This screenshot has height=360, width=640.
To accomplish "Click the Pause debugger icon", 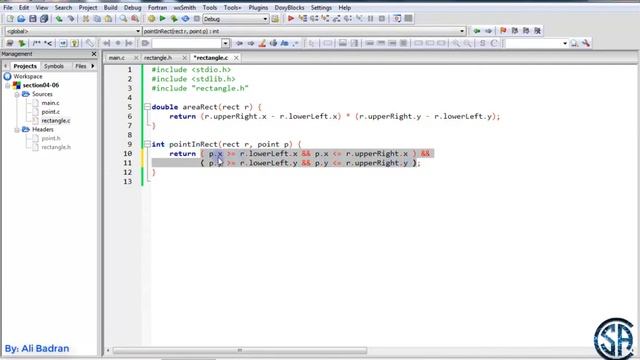I will [371, 19].
